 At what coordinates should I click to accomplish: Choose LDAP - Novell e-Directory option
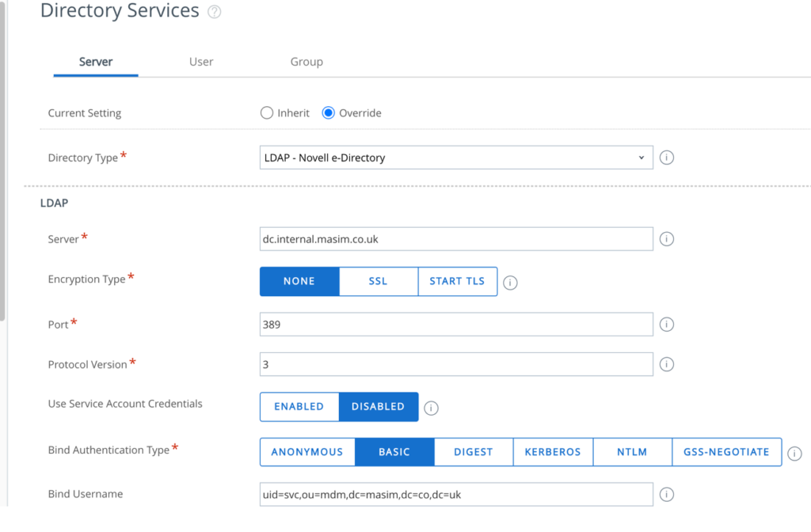(456, 158)
